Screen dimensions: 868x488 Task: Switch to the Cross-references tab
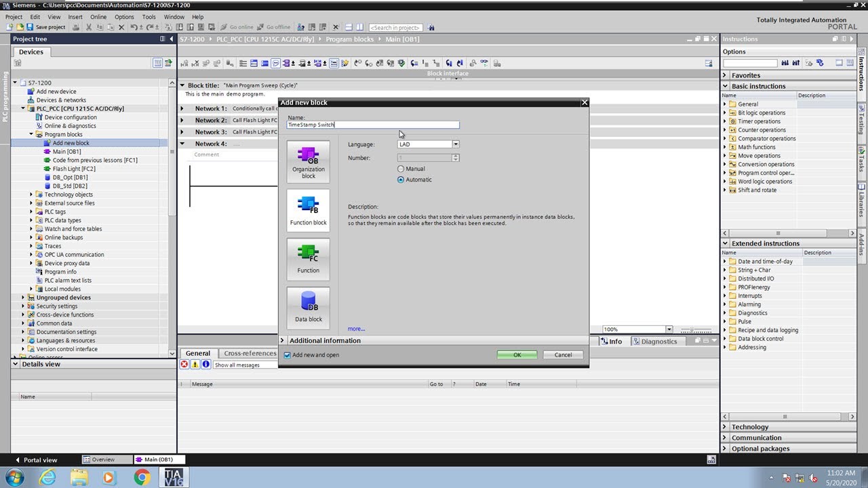(250, 353)
